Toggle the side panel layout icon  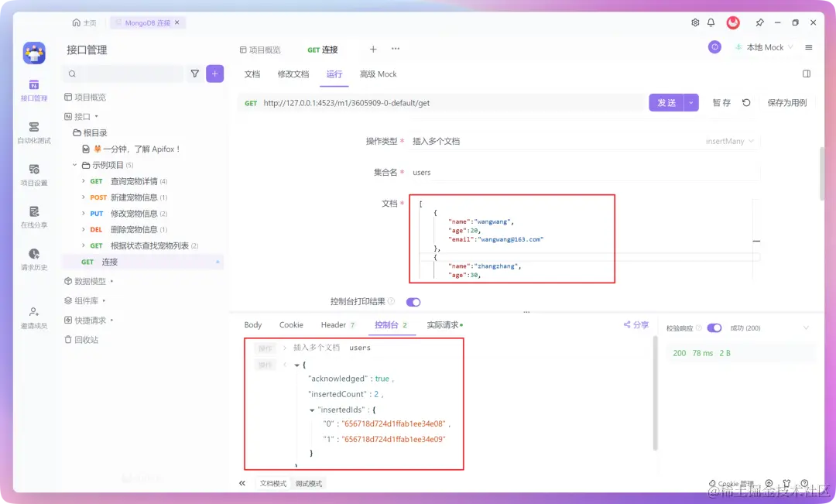click(x=807, y=74)
